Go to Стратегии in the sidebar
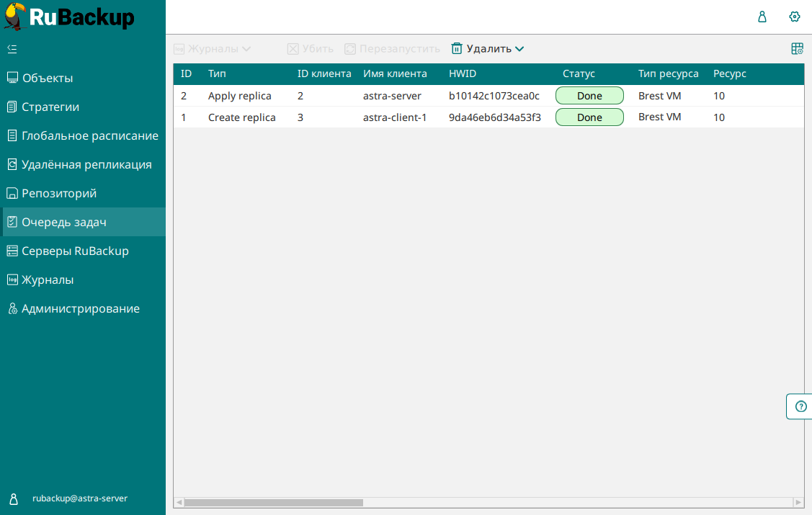Screen dimensions: 812x515 point(50,107)
